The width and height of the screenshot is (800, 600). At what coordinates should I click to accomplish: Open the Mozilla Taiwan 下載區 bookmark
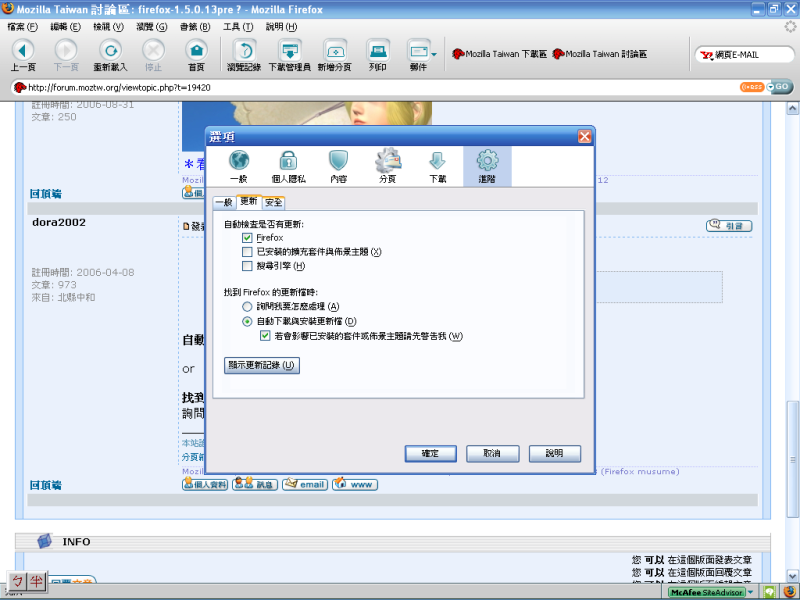pos(499,54)
